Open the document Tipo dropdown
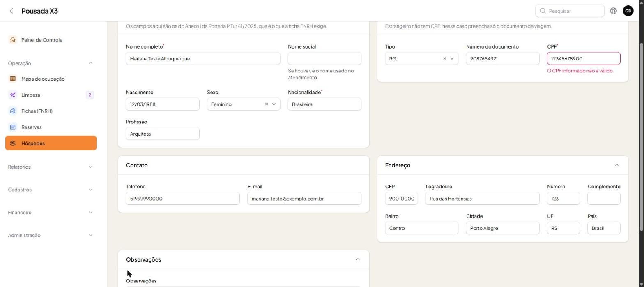Image resolution: width=644 pixels, height=287 pixels. click(x=452, y=59)
